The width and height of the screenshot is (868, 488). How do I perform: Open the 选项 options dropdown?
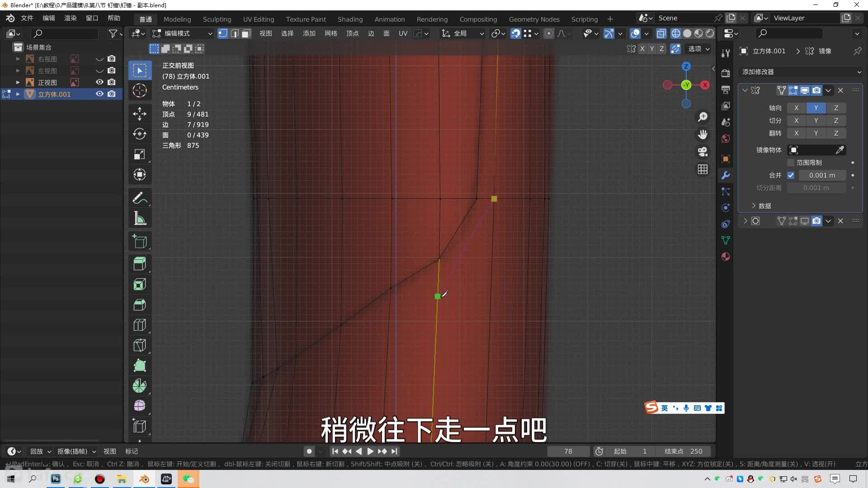coord(698,49)
